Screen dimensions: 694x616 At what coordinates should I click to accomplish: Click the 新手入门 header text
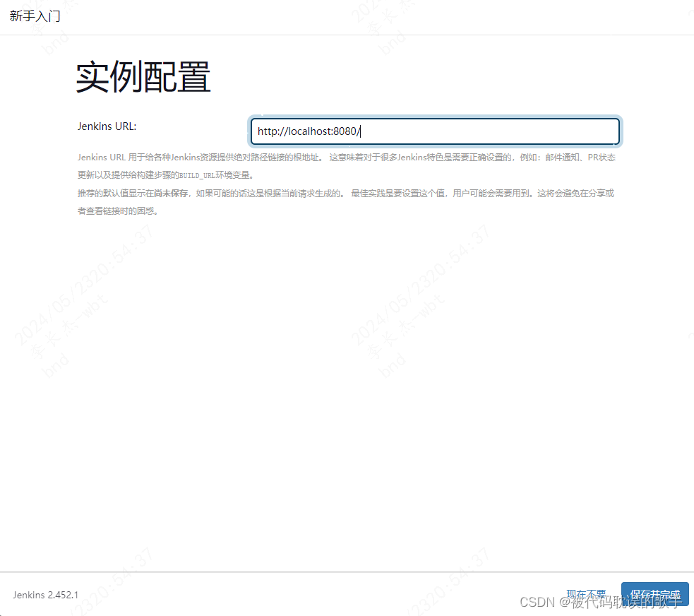point(35,16)
